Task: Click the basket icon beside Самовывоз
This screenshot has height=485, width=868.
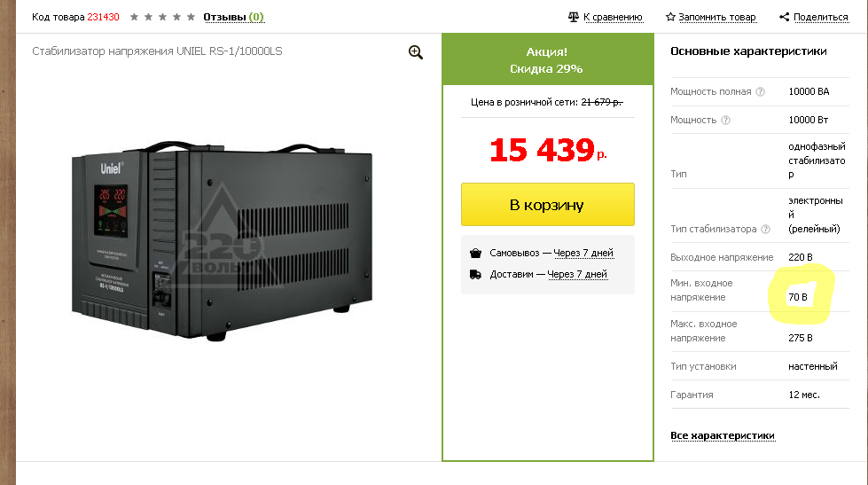Action: point(475,253)
